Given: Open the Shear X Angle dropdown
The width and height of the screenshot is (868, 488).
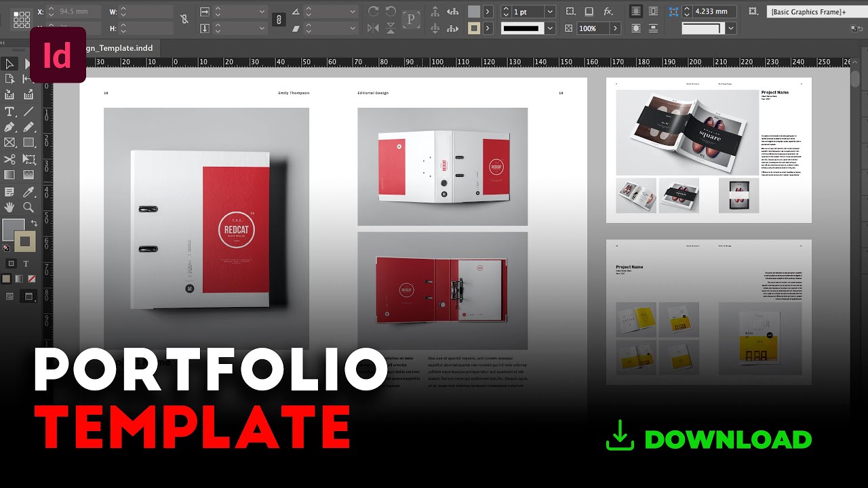Looking at the screenshot, I should coord(353,28).
